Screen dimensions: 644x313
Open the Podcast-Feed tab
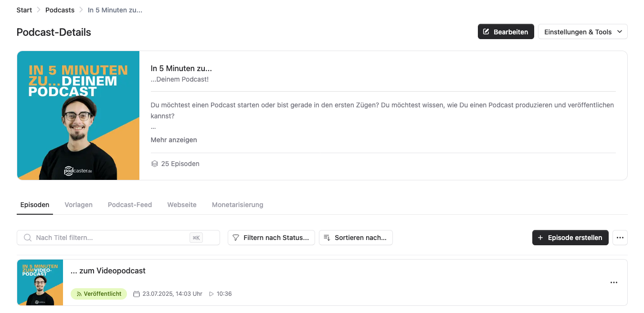click(130, 205)
